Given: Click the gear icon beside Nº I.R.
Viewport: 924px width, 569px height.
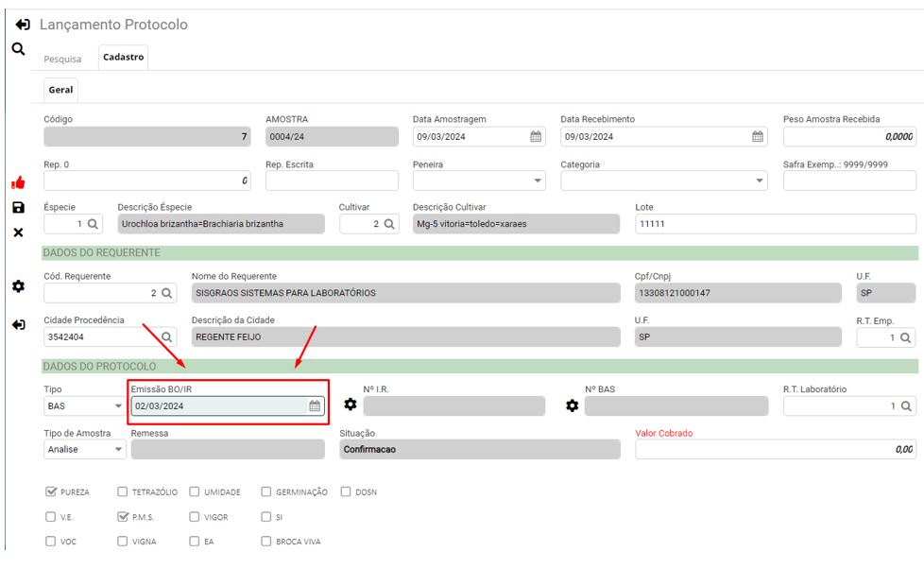Looking at the screenshot, I should coord(351,405).
